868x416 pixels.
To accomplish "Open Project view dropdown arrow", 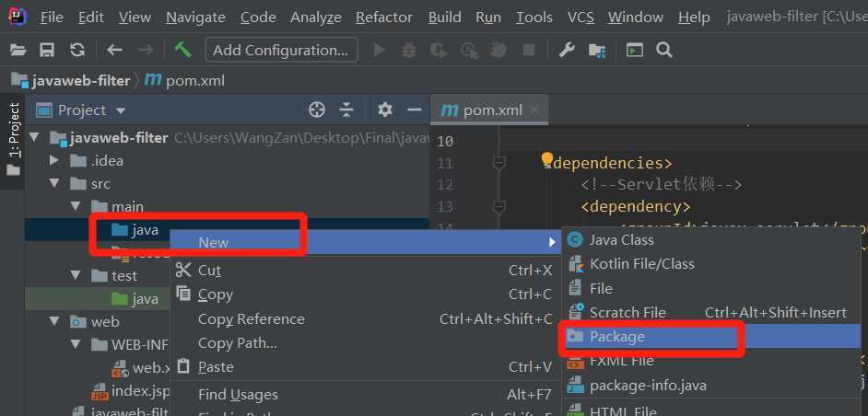I will (x=121, y=110).
